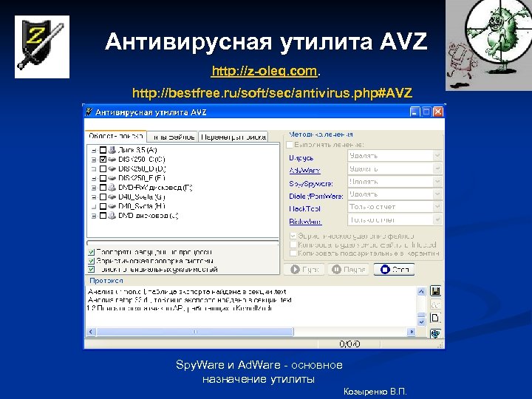Click the floppy drive icon for Диск 3,5 (A:)
The height and width of the screenshot is (399, 532).
click(112, 149)
